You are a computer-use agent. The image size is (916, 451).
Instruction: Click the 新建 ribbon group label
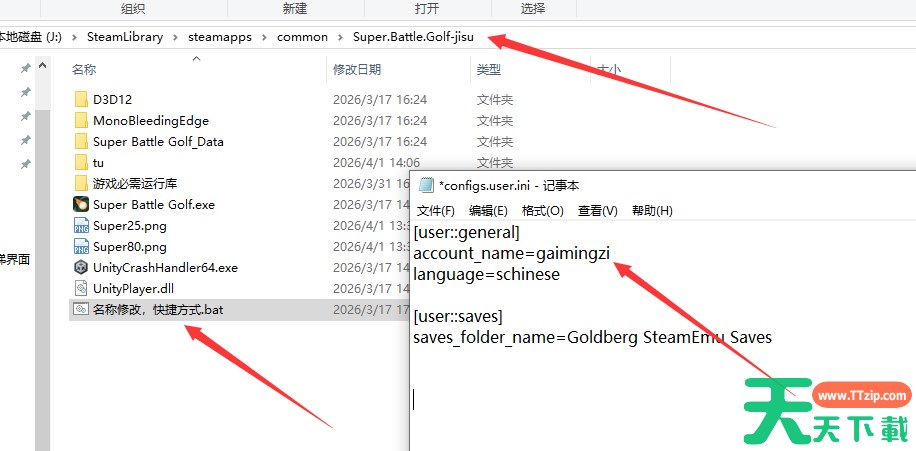click(x=295, y=9)
